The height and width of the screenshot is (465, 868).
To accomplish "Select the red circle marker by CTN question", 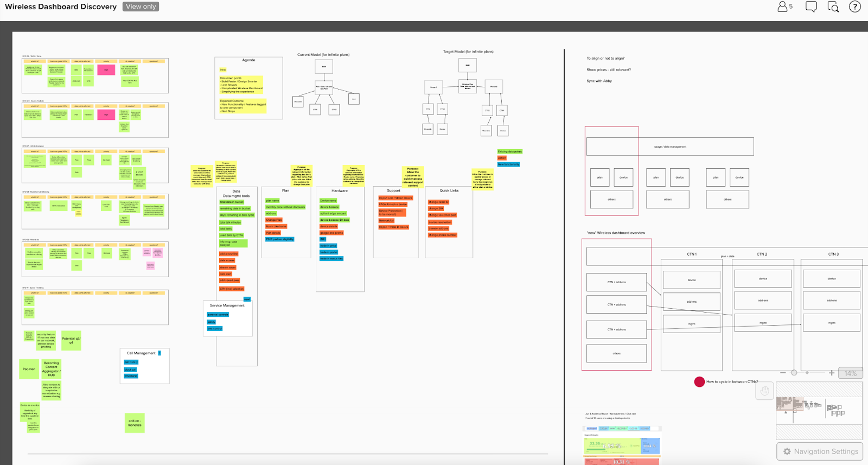I will (x=699, y=381).
